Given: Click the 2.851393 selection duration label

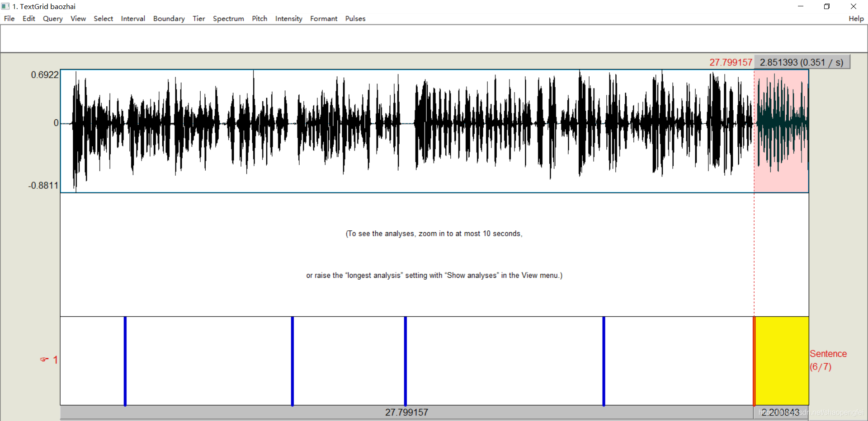Looking at the screenshot, I should click(802, 62).
